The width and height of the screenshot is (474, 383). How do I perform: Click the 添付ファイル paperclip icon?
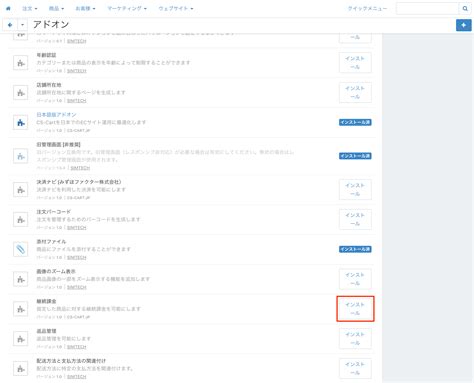click(21, 249)
